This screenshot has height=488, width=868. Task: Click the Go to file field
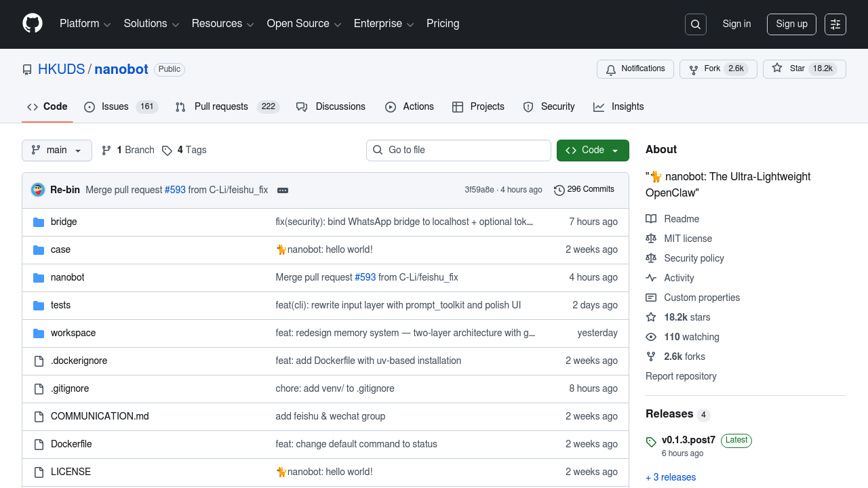[x=458, y=150]
